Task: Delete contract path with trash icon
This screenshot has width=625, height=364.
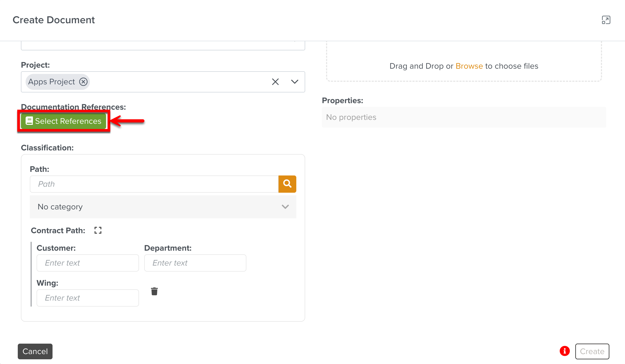Action: coord(154,291)
